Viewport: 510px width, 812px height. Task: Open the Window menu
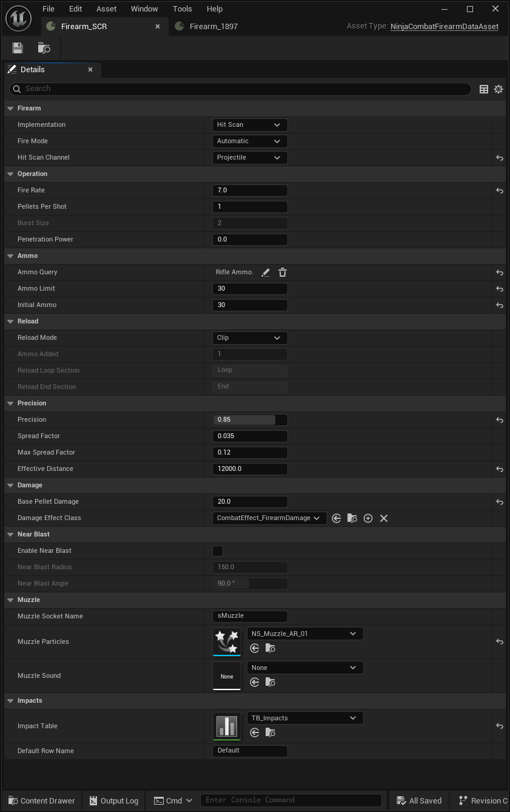[144, 9]
